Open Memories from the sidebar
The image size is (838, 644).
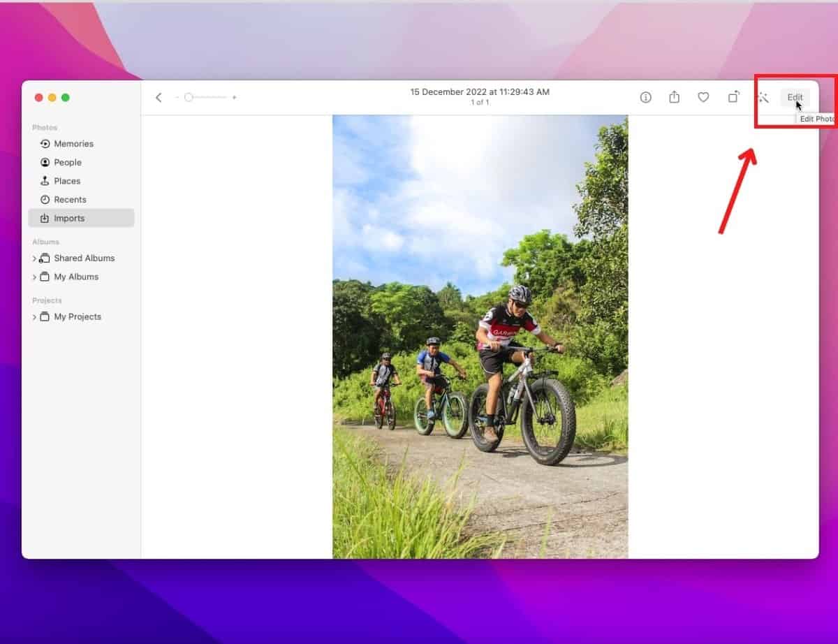(73, 143)
